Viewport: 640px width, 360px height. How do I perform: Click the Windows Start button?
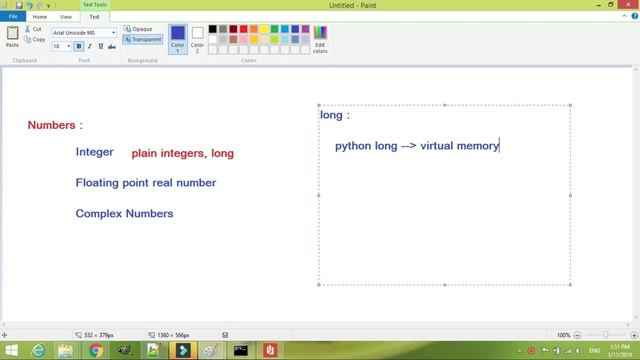tap(11, 351)
